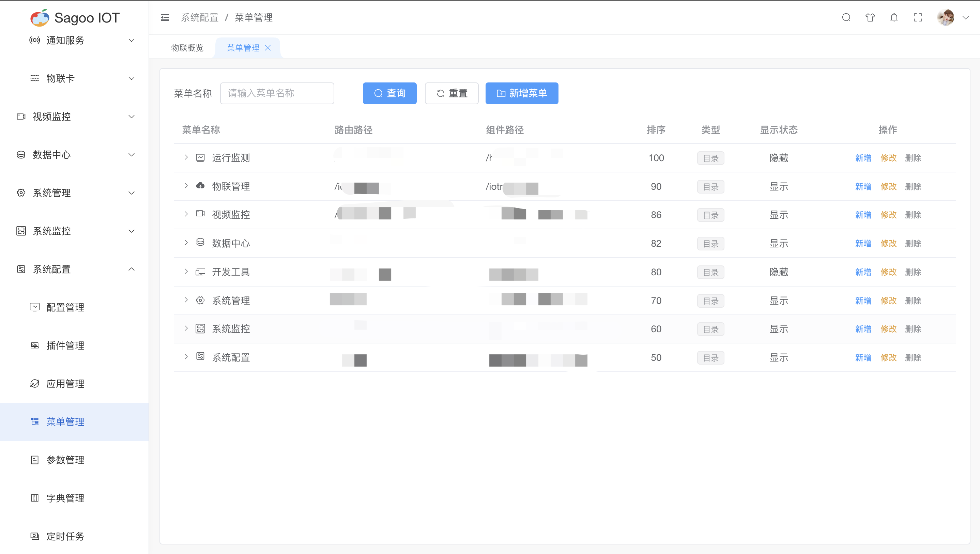Screen dimensions: 980x554
Task: Click 新增 in the 运行监测 row
Action: 863,158
